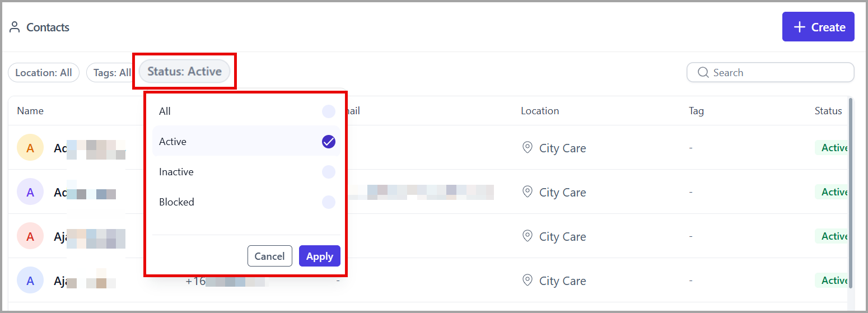Click the plus icon in Create button
Screen dimensions: 868x313
(800, 27)
